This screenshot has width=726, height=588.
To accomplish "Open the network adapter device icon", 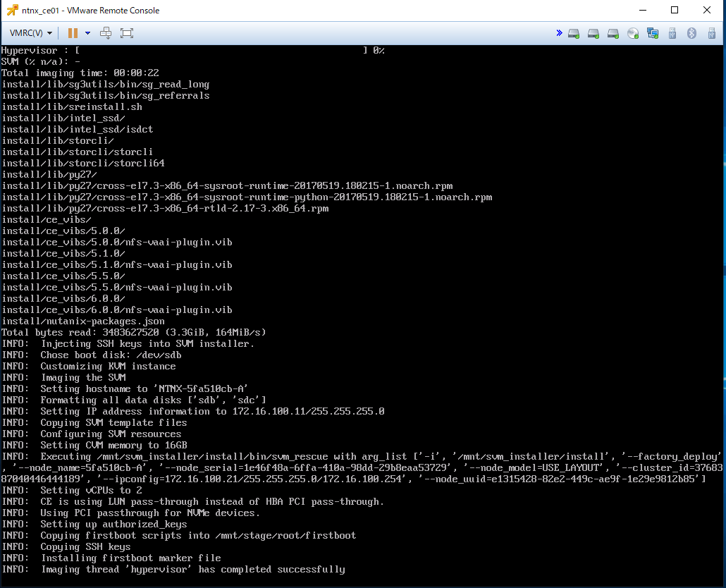I will 653,33.
